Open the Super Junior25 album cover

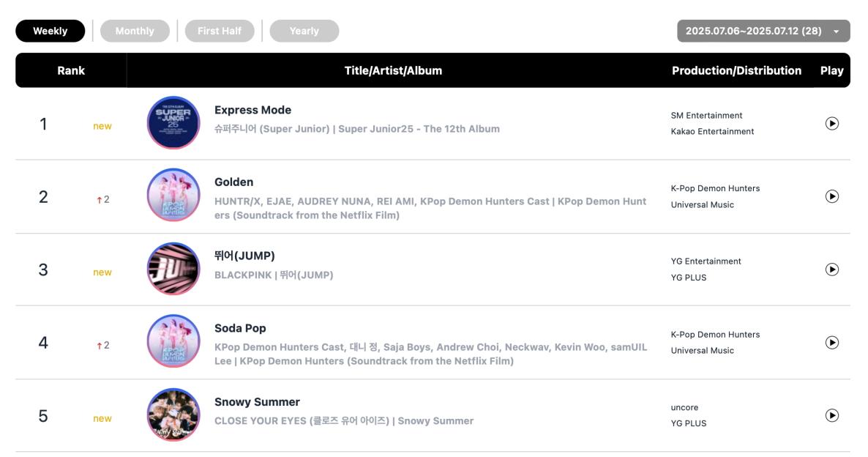point(173,123)
